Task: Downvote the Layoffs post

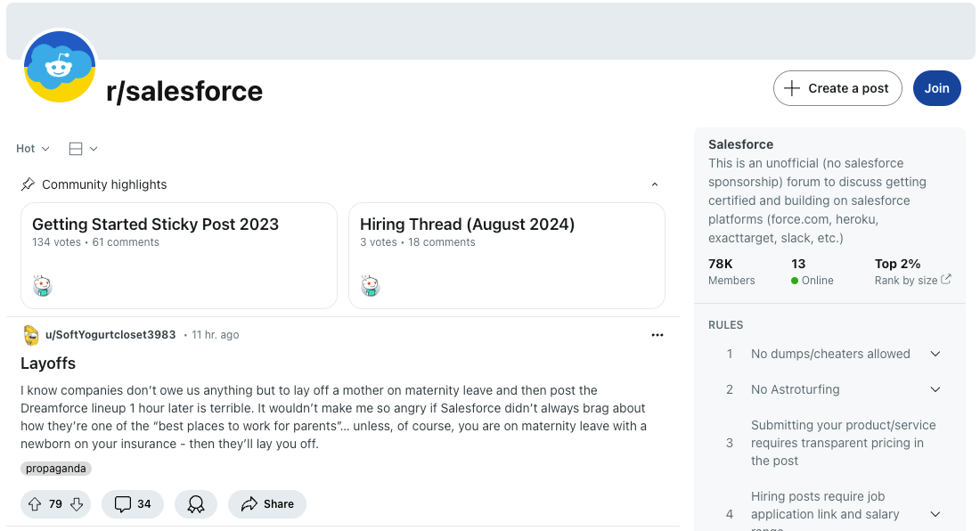Action: pos(77,504)
